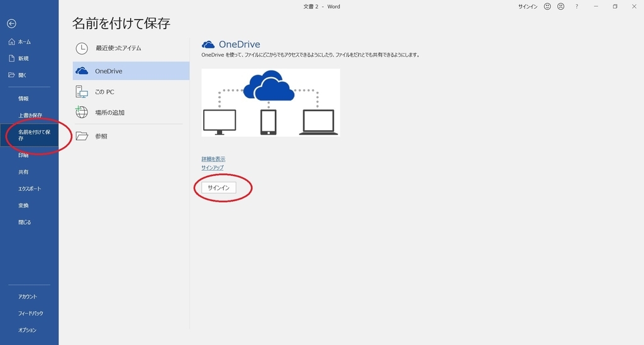Viewport: 644px width, 345px height.
Task: Close the Word window
Action: click(634, 6)
